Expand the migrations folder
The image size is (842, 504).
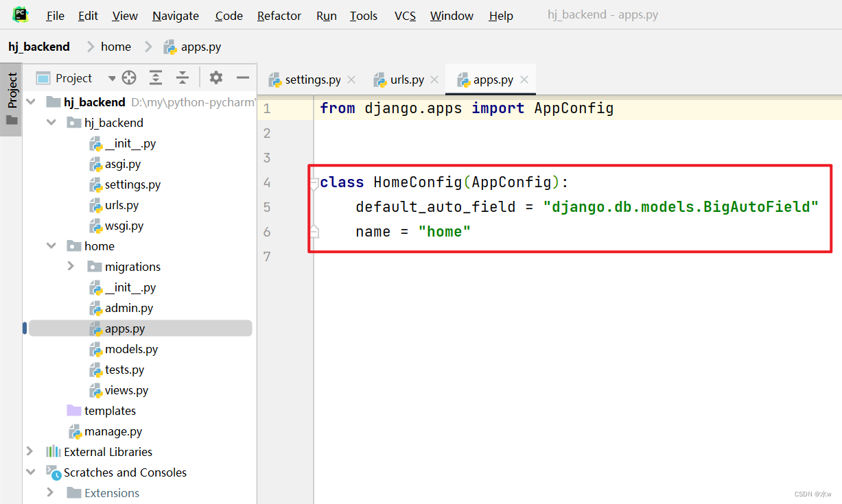71,266
